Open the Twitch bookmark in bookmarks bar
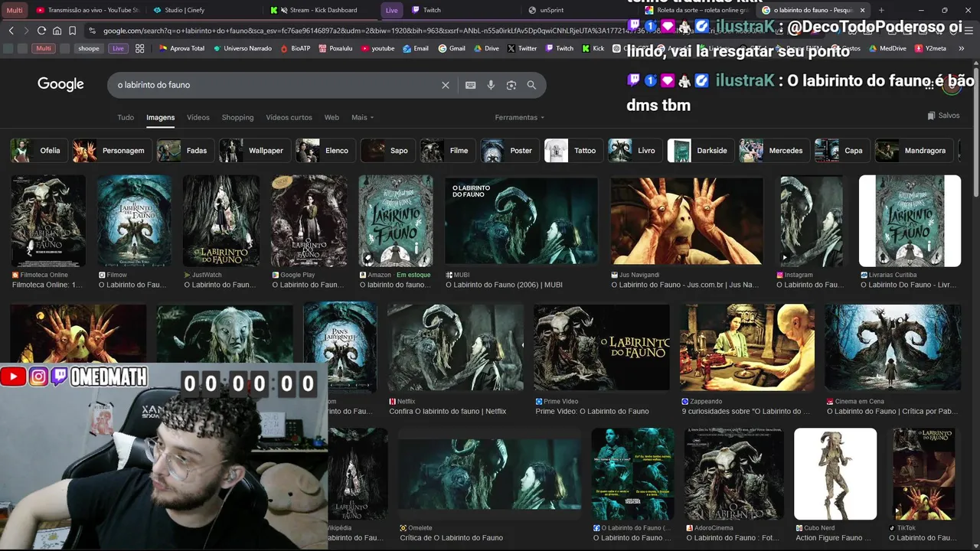Screen dimensions: 980x551 tap(559, 48)
